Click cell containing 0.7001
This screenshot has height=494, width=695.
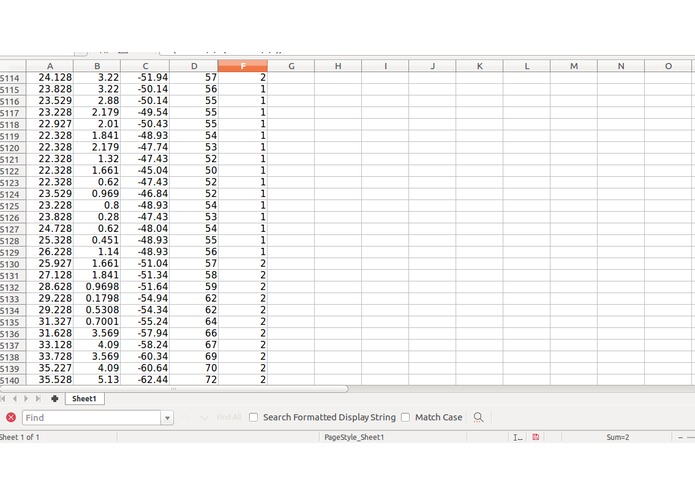coord(97,322)
